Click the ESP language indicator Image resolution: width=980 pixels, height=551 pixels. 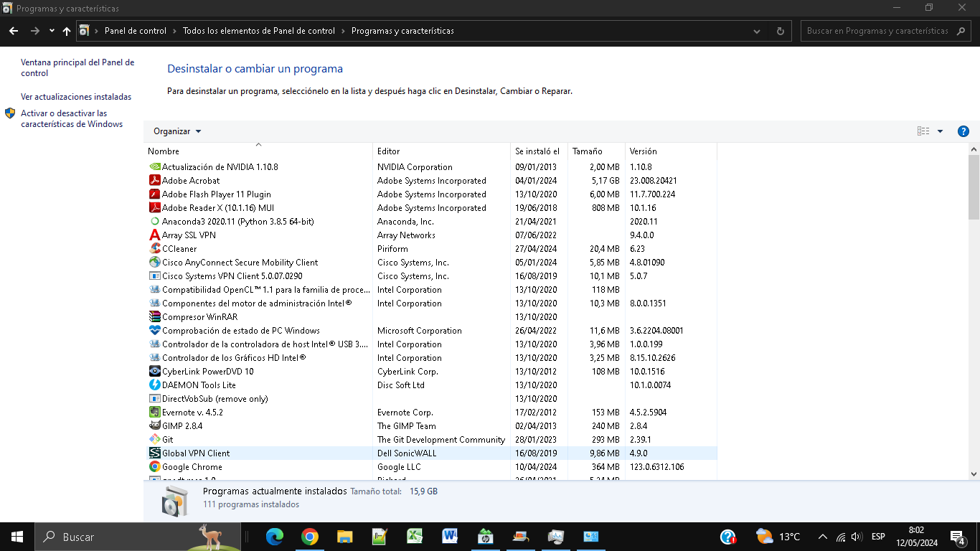click(x=878, y=537)
